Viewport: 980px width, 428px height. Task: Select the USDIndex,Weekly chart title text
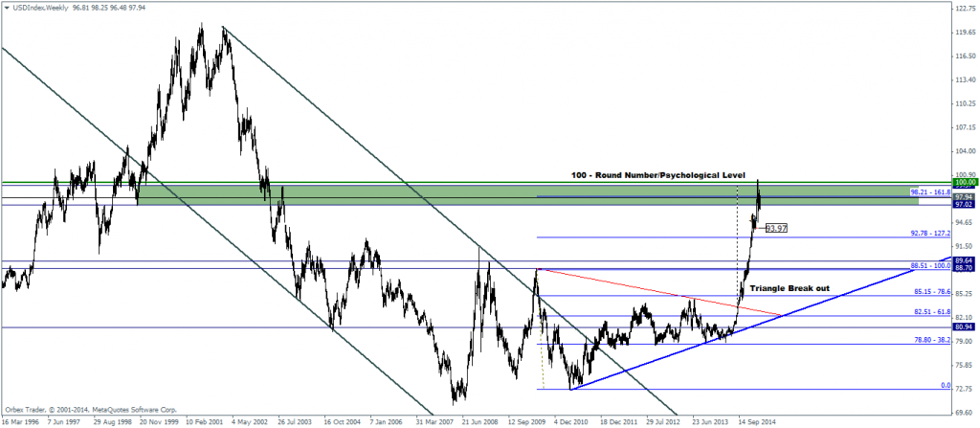coord(40,6)
